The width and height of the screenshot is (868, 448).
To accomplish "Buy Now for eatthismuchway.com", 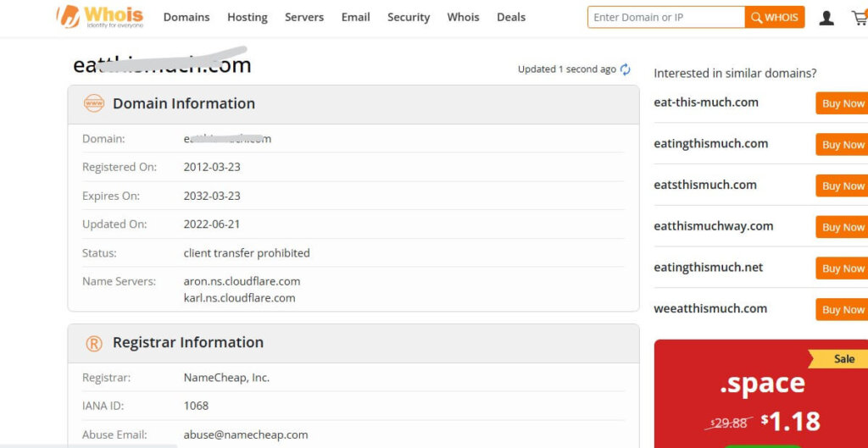I will tap(843, 227).
